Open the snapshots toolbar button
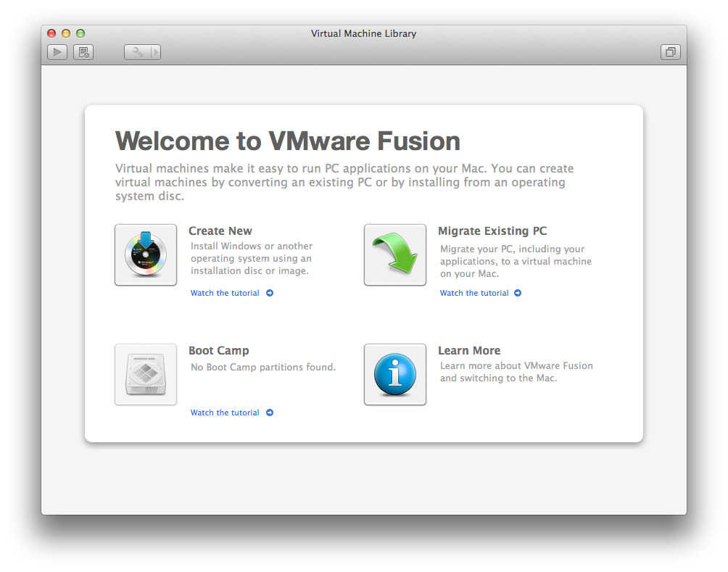 coord(83,52)
